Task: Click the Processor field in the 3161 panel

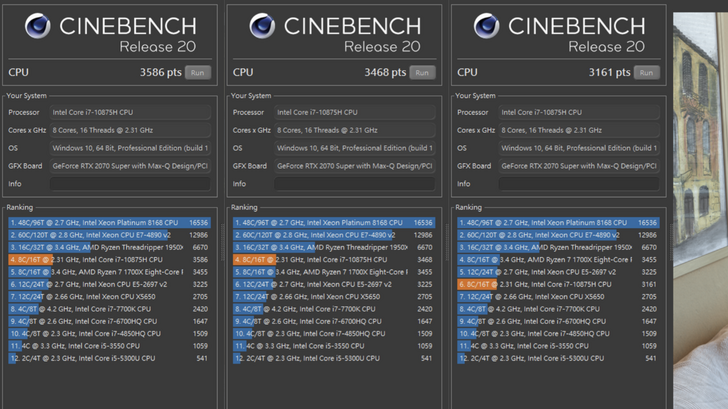Action: coord(578,113)
